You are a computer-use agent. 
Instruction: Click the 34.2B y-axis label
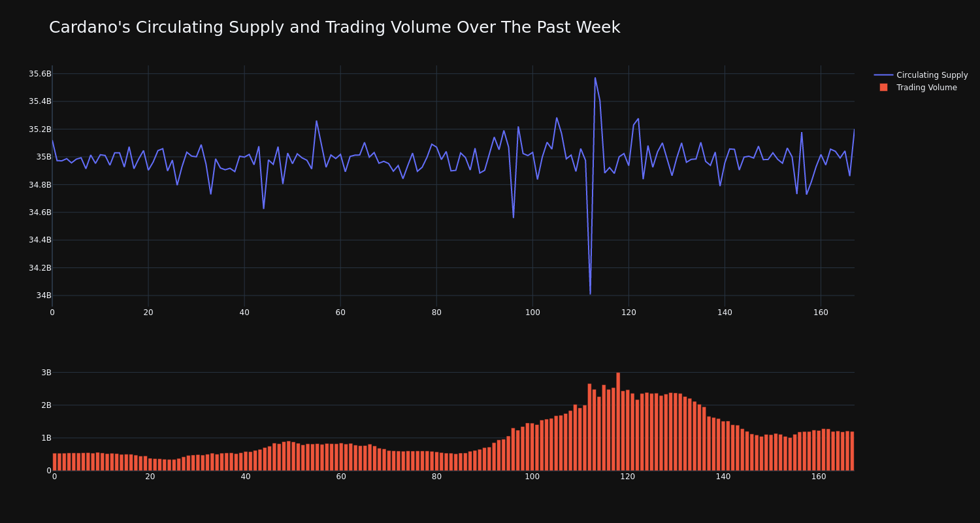point(40,268)
